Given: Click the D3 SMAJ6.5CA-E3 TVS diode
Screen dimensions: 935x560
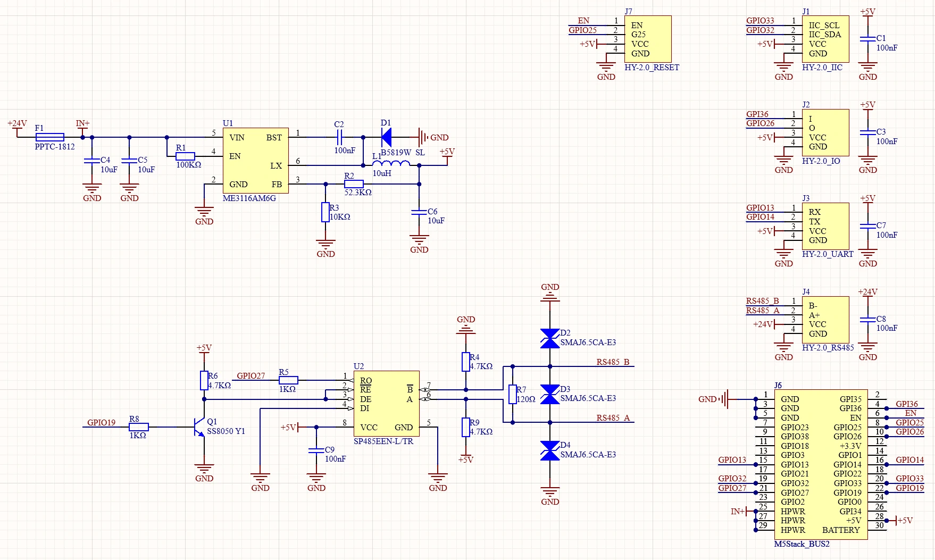Looking at the screenshot, I should (x=549, y=395).
